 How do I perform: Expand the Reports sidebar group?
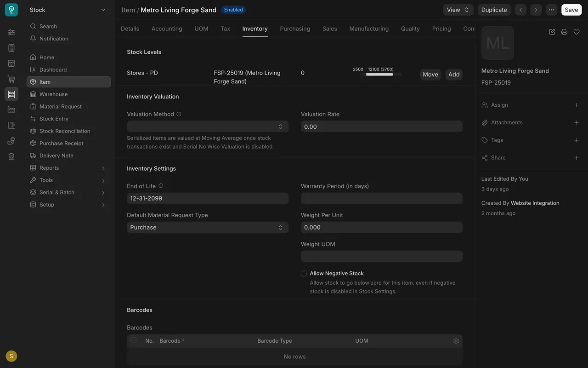coord(69,168)
